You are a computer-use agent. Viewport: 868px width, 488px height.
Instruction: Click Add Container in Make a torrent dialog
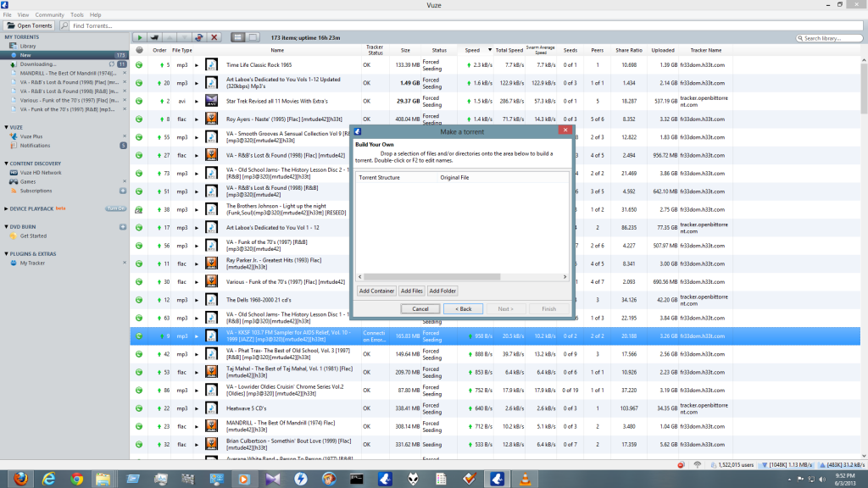click(376, 291)
